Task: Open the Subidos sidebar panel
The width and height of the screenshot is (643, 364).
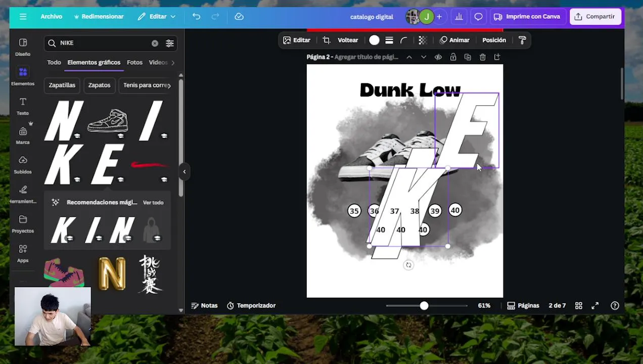Action: tap(23, 165)
